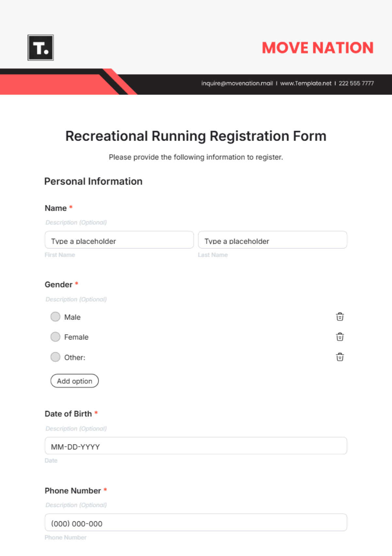The height and width of the screenshot is (556, 392).
Task: Click the T. logo icon
Action: 41,48
